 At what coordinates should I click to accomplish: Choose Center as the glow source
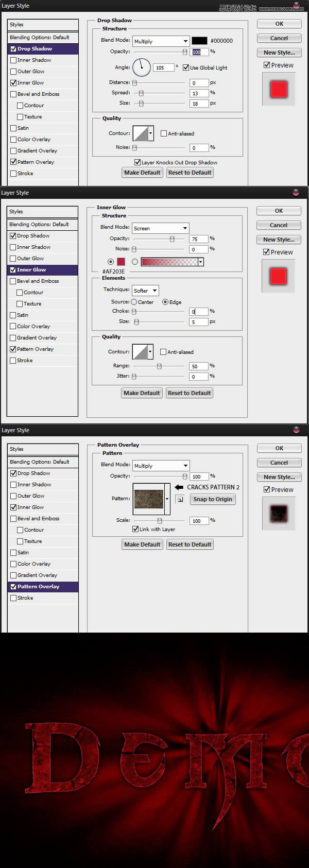point(134,302)
